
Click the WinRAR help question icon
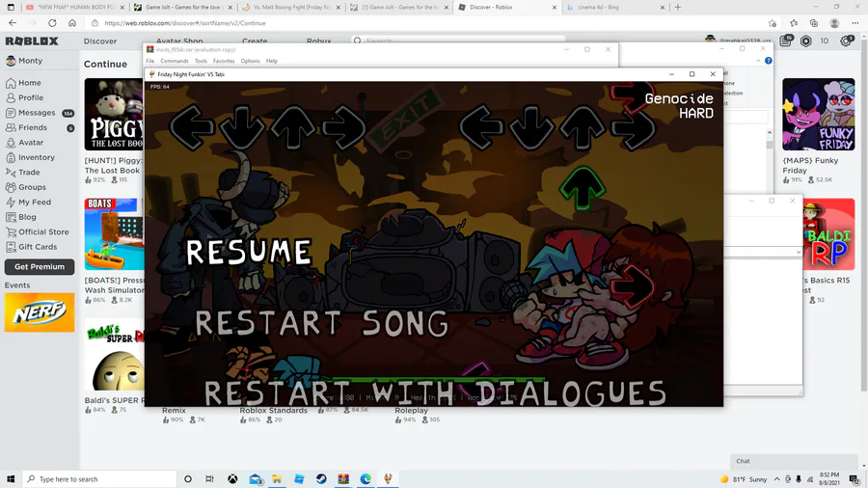pos(769,61)
